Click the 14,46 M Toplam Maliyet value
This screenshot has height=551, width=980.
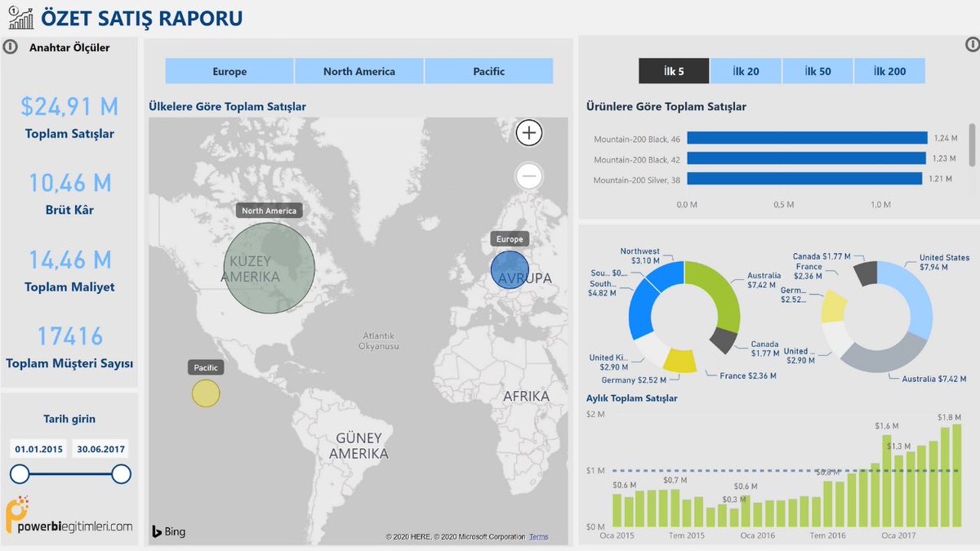tap(69, 260)
